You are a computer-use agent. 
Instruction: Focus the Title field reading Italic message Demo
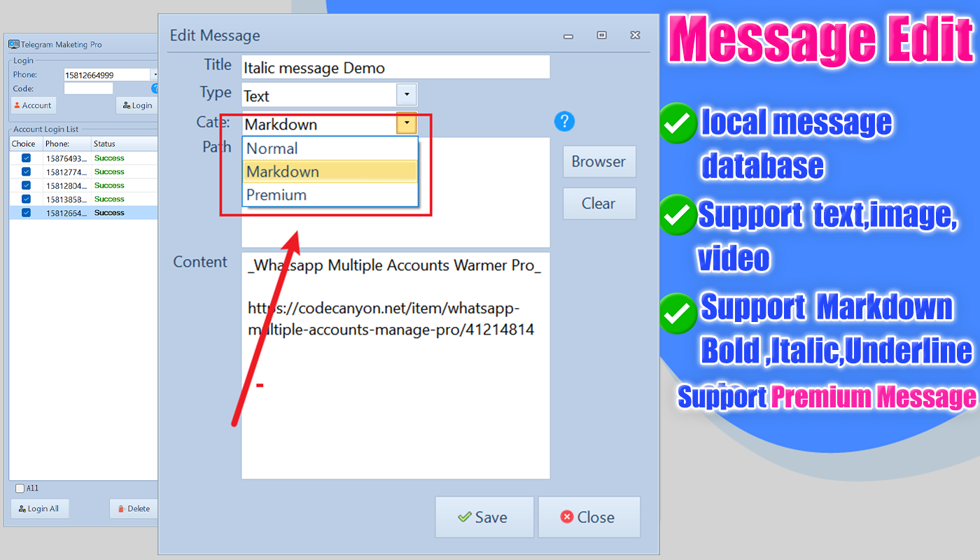tap(395, 67)
